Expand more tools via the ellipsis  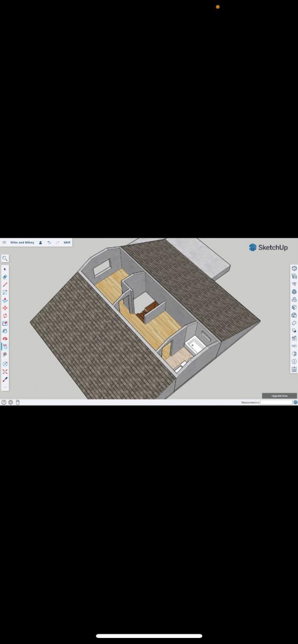[x=5, y=387]
